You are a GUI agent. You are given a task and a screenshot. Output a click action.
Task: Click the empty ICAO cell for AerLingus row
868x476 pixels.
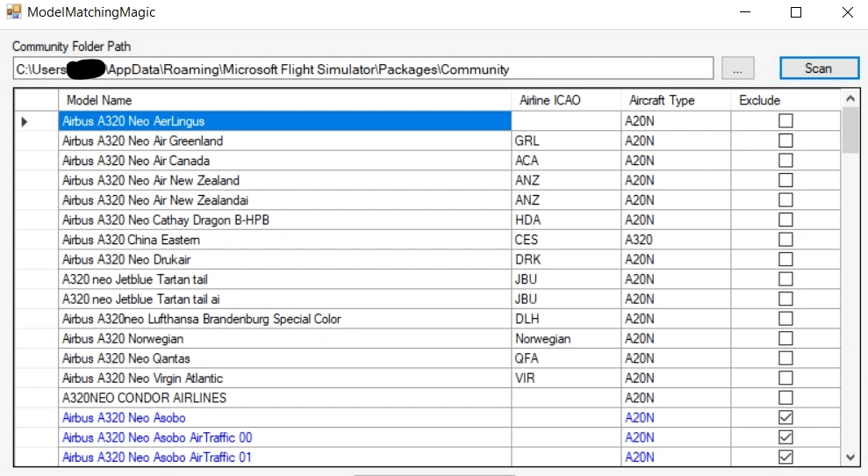click(x=566, y=121)
